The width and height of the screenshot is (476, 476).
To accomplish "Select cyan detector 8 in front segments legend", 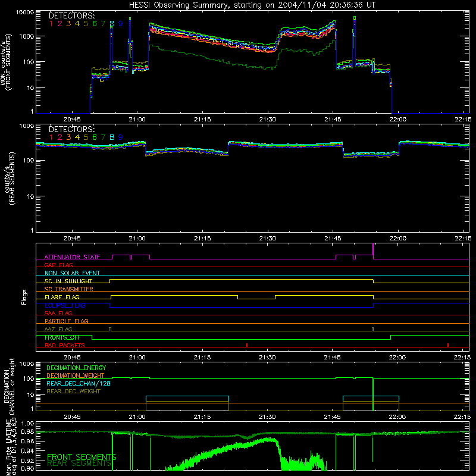I will (x=112, y=24).
